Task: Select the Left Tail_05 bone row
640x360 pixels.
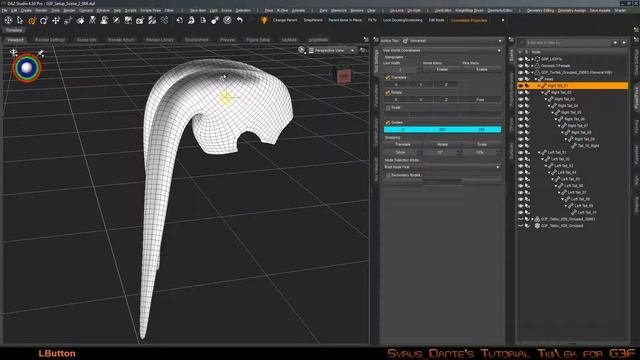Action: point(570,179)
